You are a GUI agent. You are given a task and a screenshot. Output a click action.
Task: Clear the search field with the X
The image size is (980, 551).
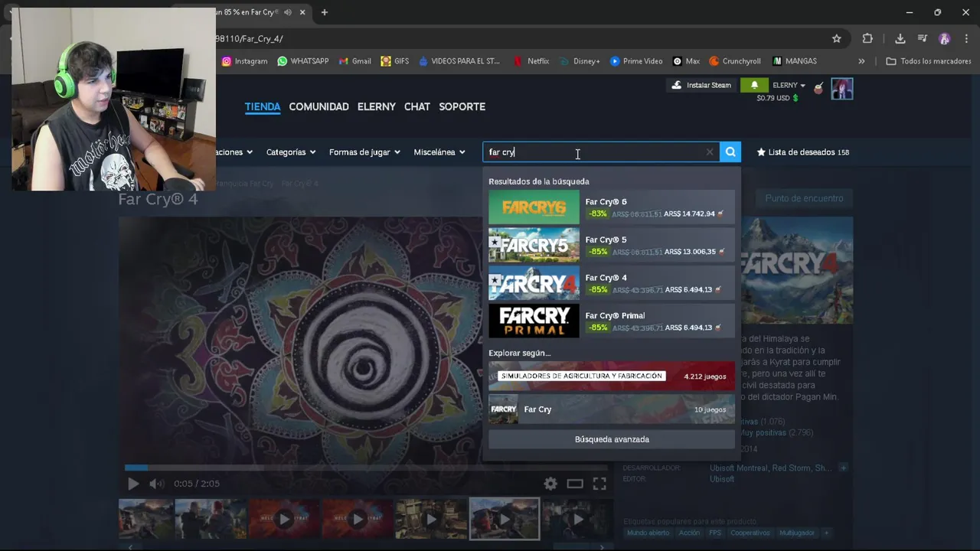pos(710,152)
